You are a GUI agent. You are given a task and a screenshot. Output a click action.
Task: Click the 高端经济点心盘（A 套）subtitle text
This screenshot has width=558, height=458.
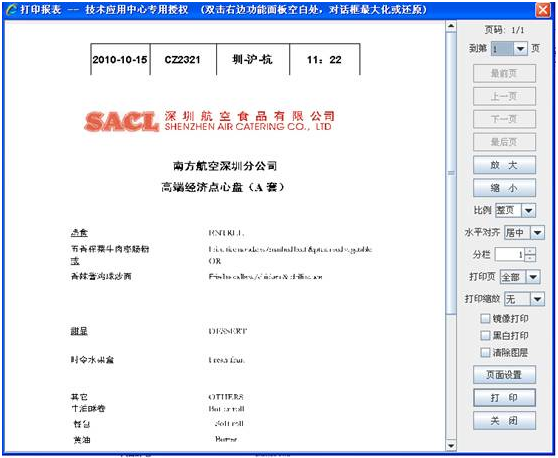tap(222, 187)
